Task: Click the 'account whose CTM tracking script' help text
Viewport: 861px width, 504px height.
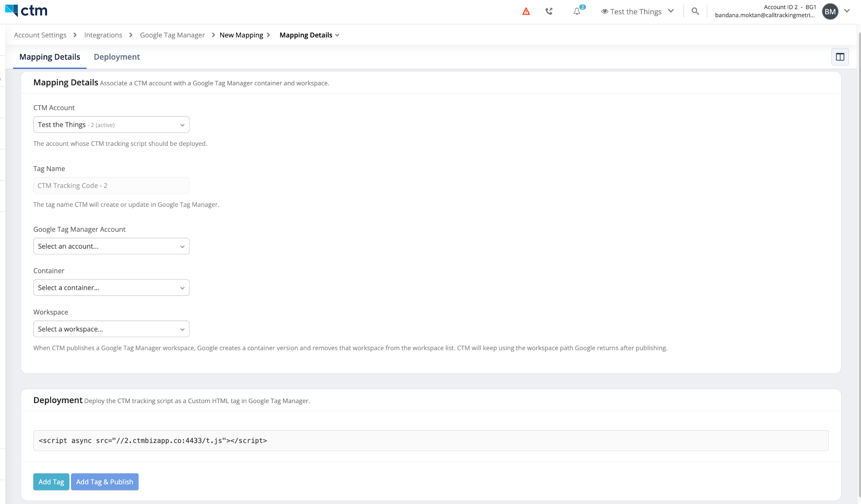Action: pyautogui.click(x=120, y=143)
